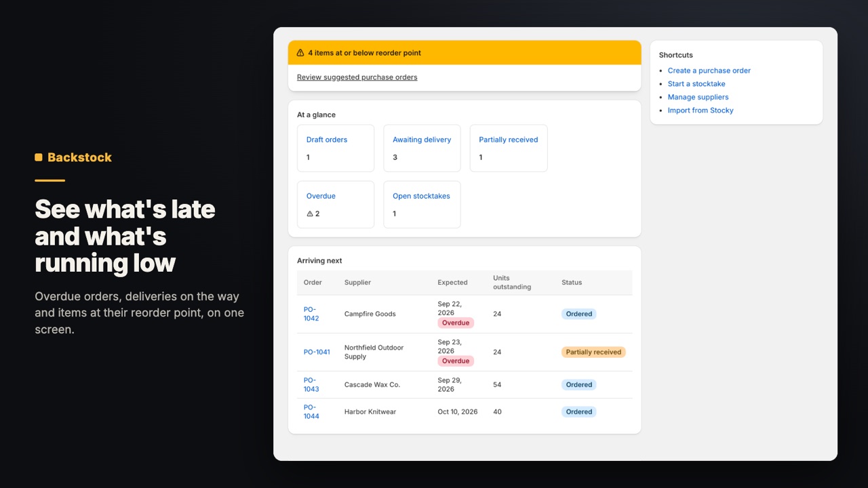This screenshot has width=868, height=488.
Task: Click units outstanding value 54
Action: [x=497, y=385]
